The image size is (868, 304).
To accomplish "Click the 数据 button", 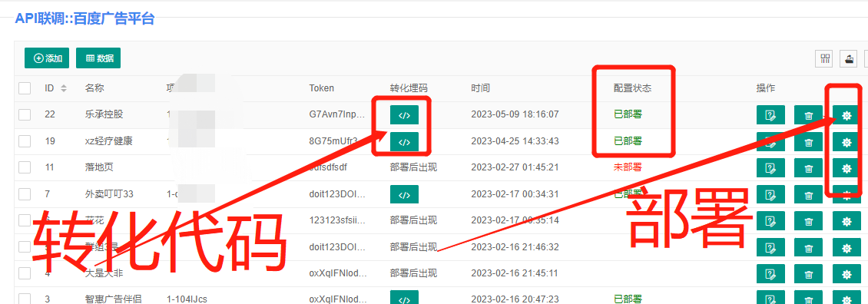I will coord(98,58).
